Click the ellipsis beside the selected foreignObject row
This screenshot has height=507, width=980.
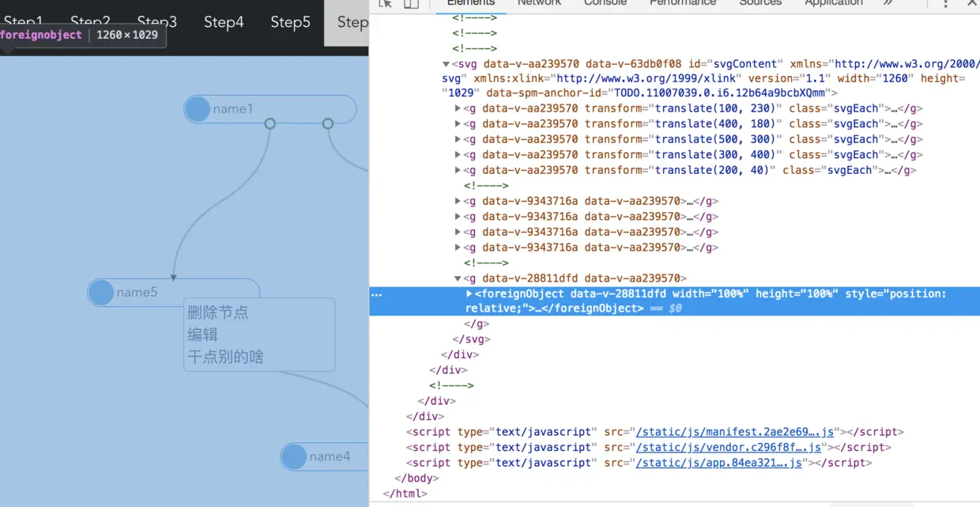tap(377, 294)
